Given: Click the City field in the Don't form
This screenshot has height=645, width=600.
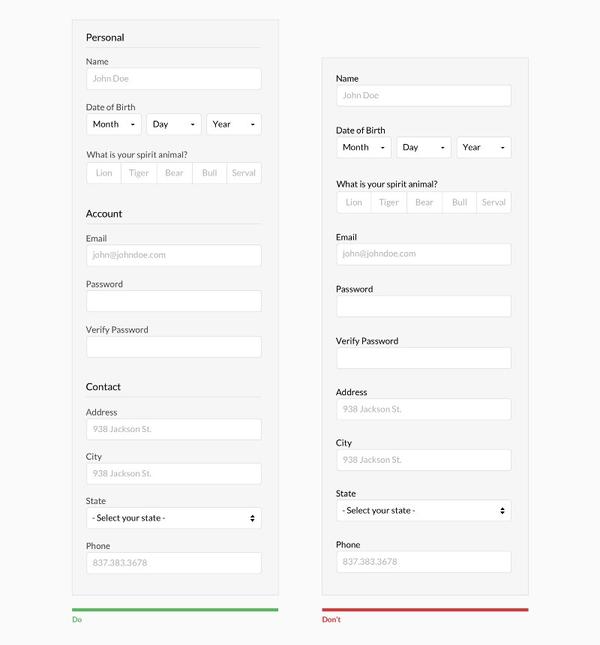Looking at the screenshot, I should (x=424, y=460).
